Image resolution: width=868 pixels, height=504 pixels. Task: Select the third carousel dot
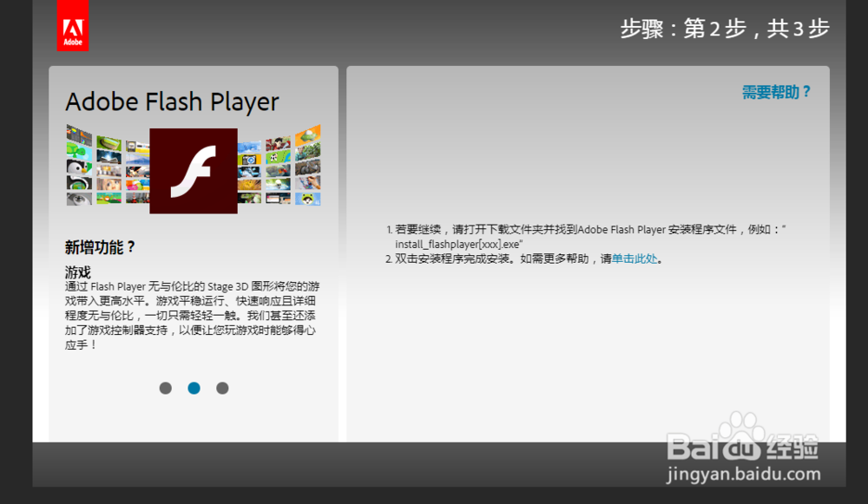pos(222,388)
